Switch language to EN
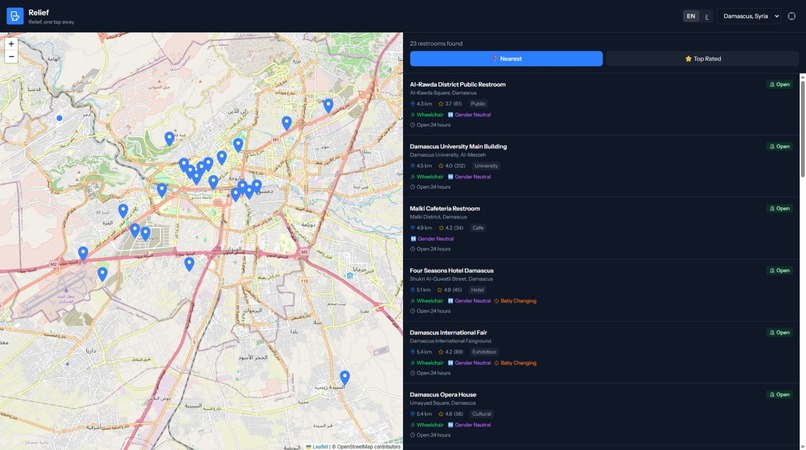The image size is (806, 450). pos(691,16)
